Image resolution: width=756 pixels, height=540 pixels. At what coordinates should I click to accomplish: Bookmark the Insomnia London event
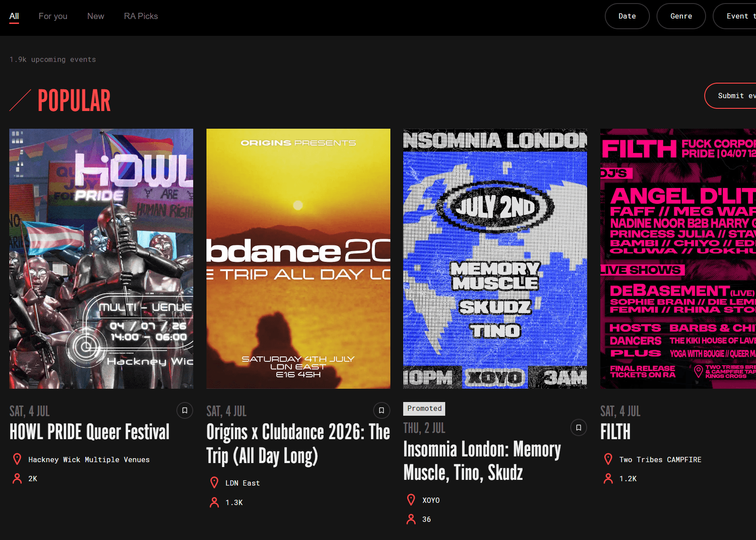pos(579,428)
